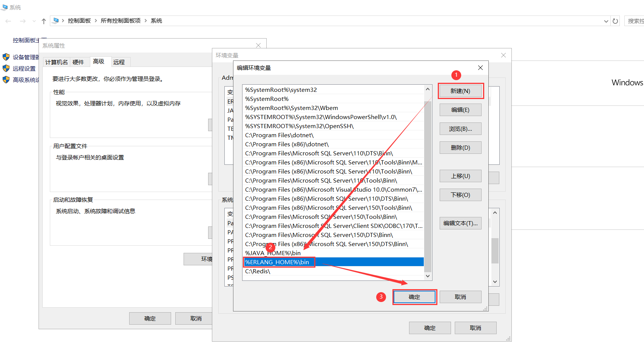Open recent locations dropdown arrow
The height and width of the screenshot is (364, 644).
[34, 21]
